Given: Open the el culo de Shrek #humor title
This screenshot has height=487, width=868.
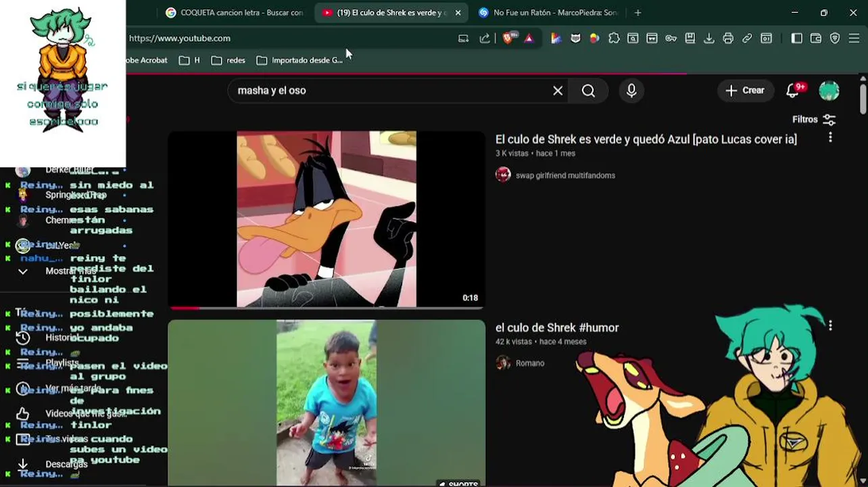Looking at the screenshot, I should point(557,327).
